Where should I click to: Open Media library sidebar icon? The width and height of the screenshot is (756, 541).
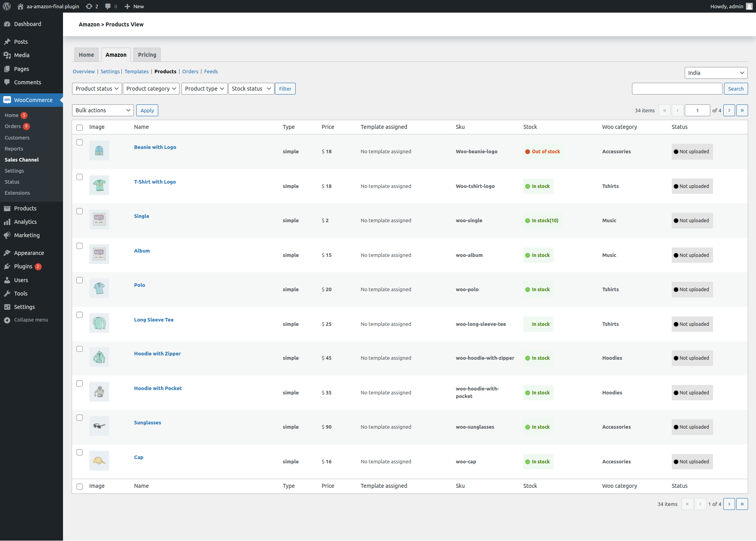pyautogui.click(x=7, y=55)
